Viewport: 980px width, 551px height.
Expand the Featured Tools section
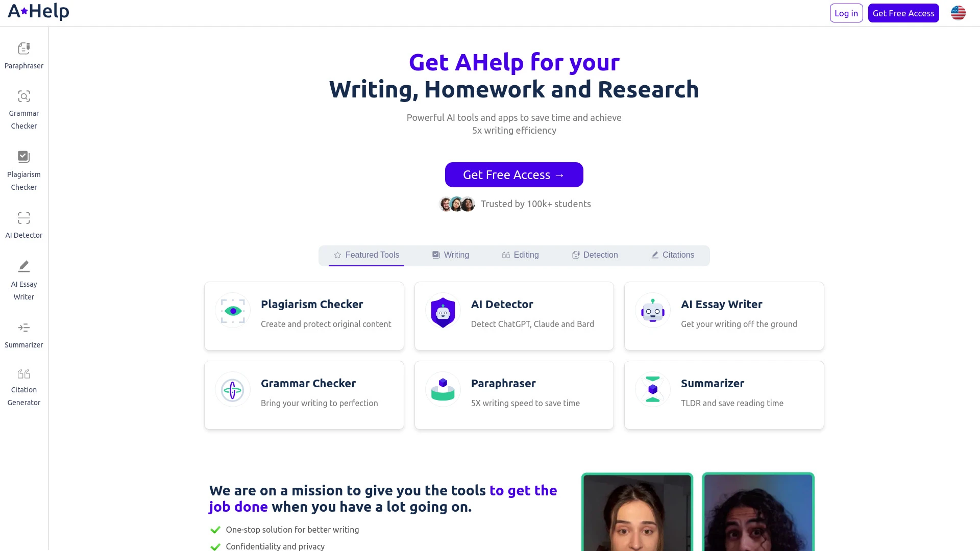[366, 254]
